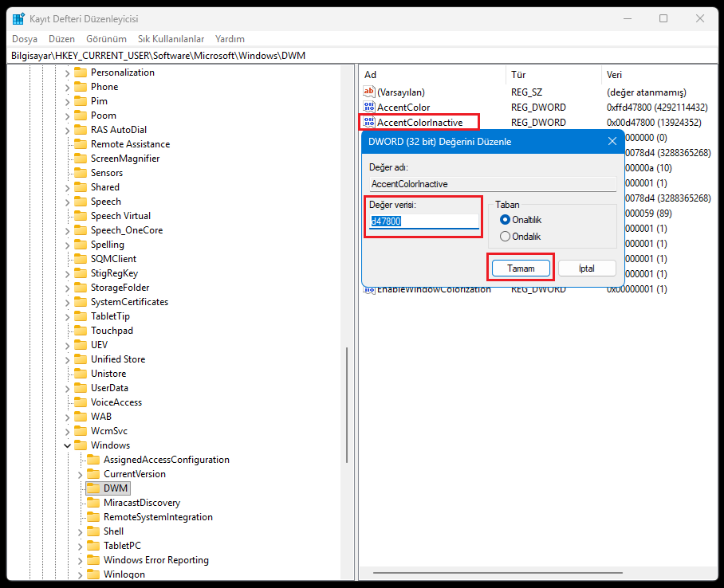Expand the WcmSvc tree node
The width and height of the screenshot is (724, 588).
[68, 431]
